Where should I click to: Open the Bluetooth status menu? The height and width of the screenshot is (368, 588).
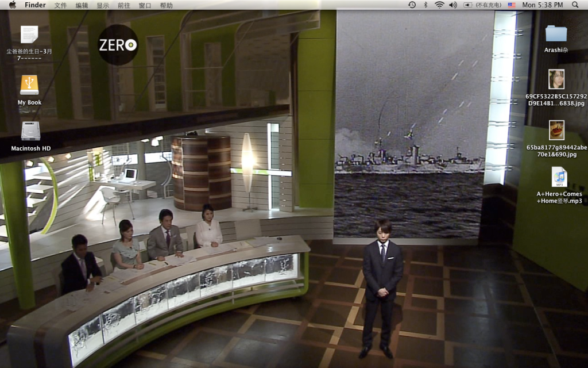click(425, 5)
